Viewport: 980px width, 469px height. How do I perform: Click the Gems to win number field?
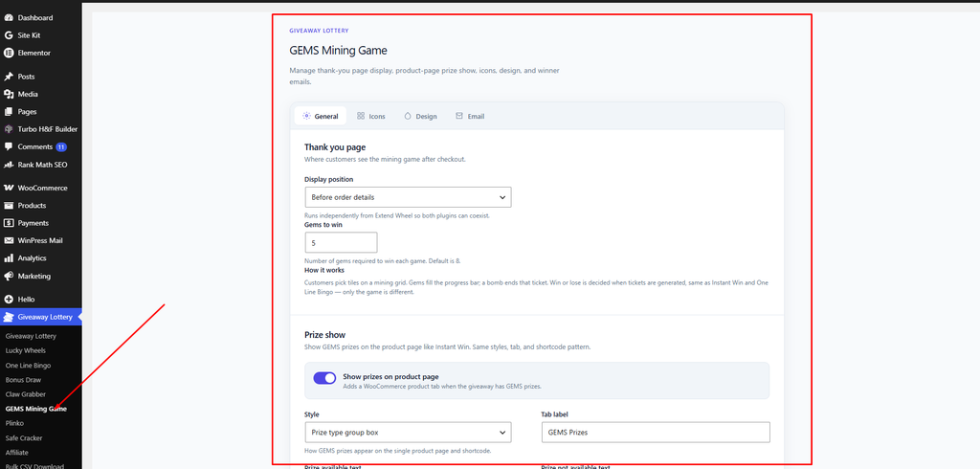pyautogui.click(x=342, y=242)
